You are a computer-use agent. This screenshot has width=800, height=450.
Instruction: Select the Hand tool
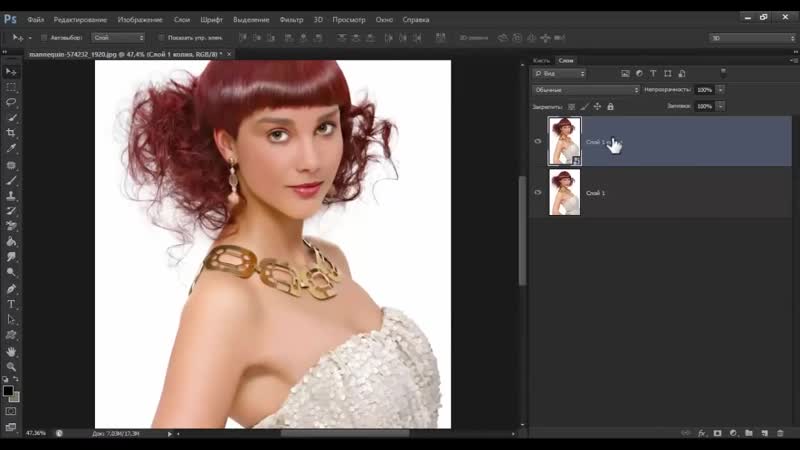[11, 352]
